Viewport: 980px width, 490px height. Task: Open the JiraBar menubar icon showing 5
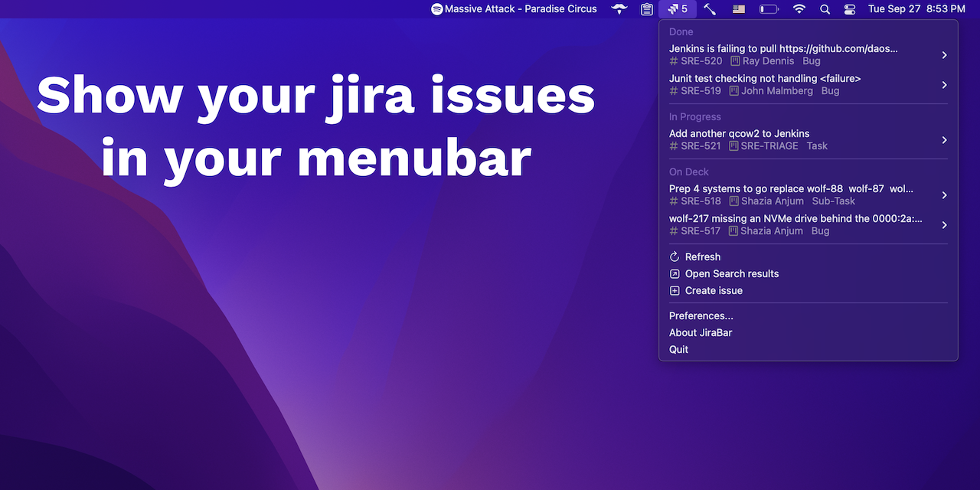tap(677, 9)
